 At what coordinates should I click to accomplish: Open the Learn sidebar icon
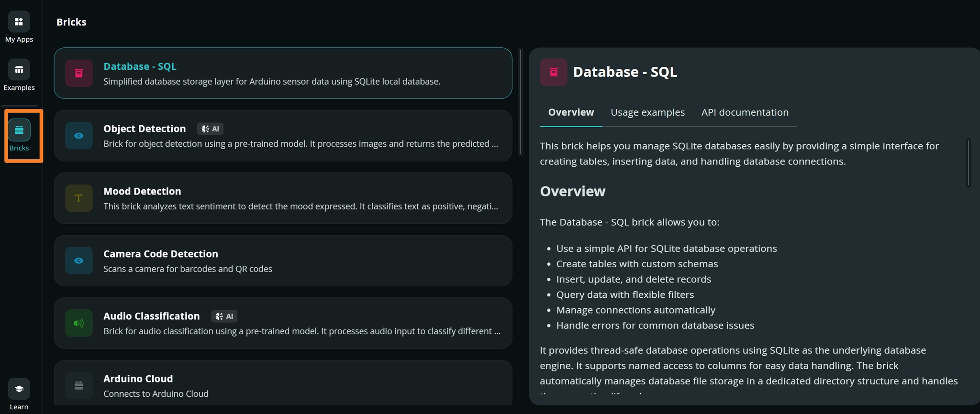19,389
